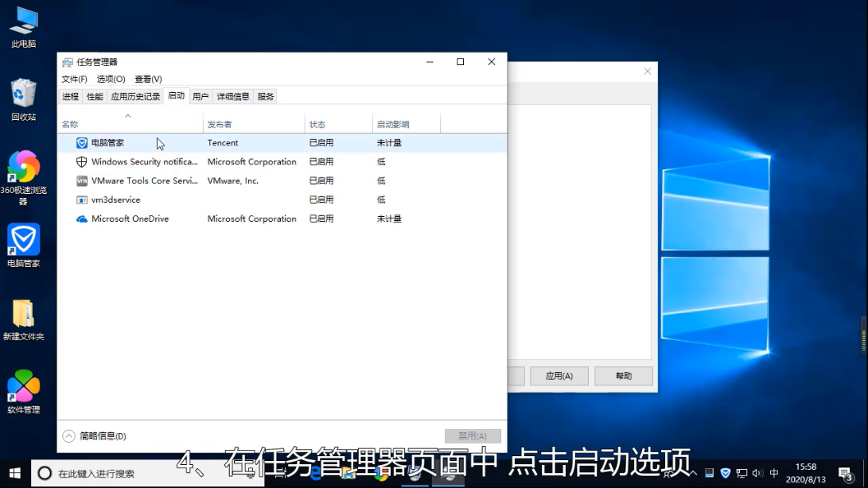Switch to the 详细信息 tab
868x488 pixels.
click(233, 96)
